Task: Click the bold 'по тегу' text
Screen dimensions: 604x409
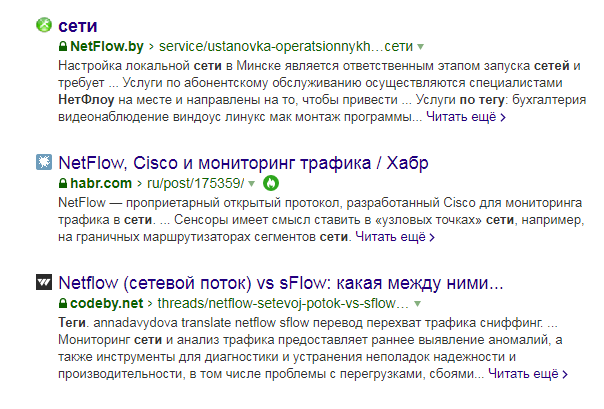Action: pos(482,100)
